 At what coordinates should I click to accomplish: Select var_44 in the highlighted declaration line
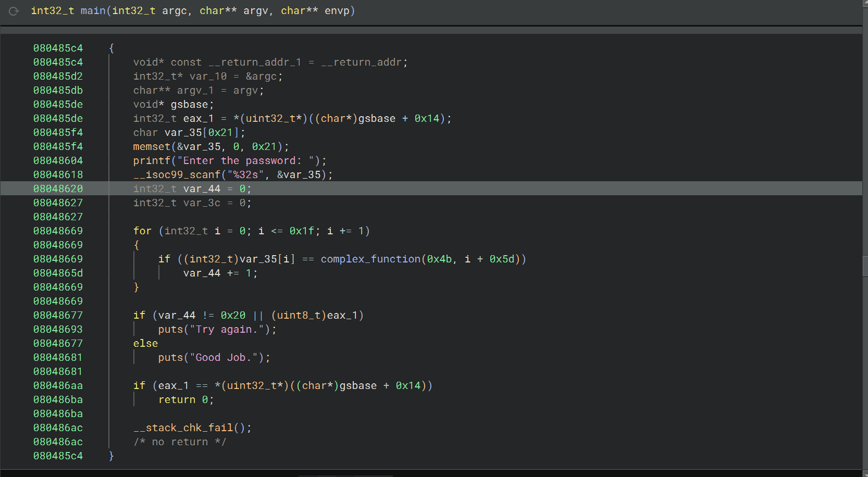[x=202, y=189]
